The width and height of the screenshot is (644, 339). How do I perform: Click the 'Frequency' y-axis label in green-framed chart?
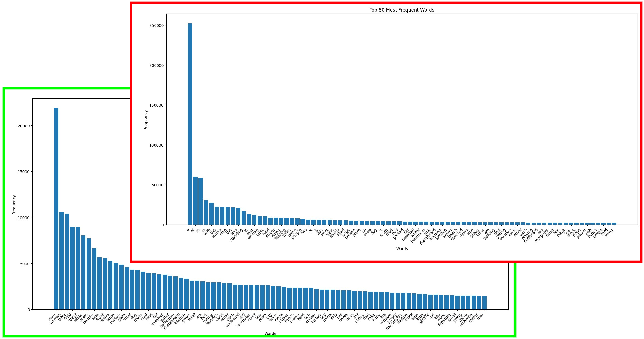click(x=14, y=205)
